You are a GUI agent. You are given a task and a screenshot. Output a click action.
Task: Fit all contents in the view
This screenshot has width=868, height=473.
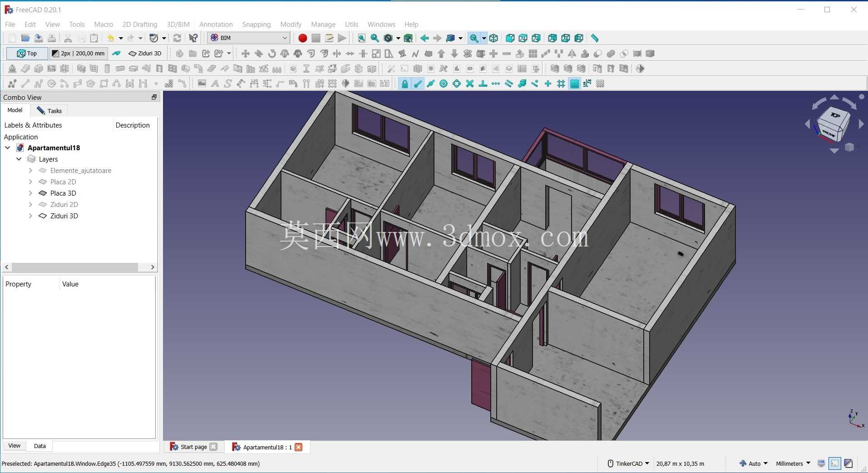[x=362, y=38]
